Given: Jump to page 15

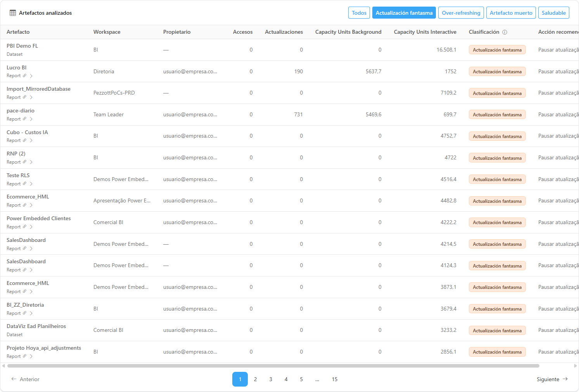Looking at the screenshot, I should (335, 379).
